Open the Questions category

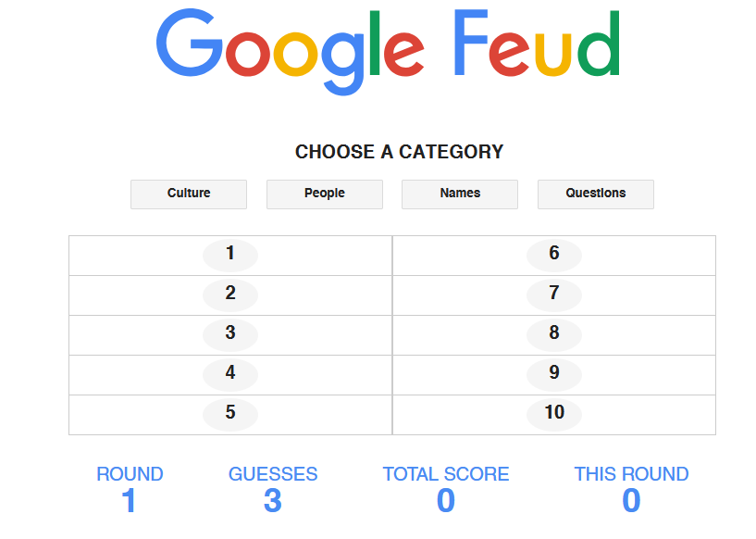[x=595, y=194]
